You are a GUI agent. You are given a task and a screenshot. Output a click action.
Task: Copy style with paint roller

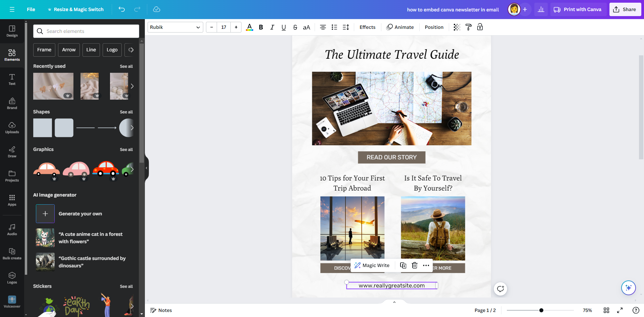(x=469, y=27)
